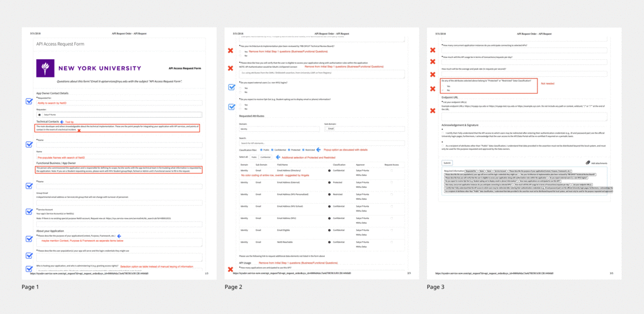Image resolution: width=644 pixels, height=314 pixels.
Task: Click the Requester field showing Satya P Kunta
Action: [119, 115]
